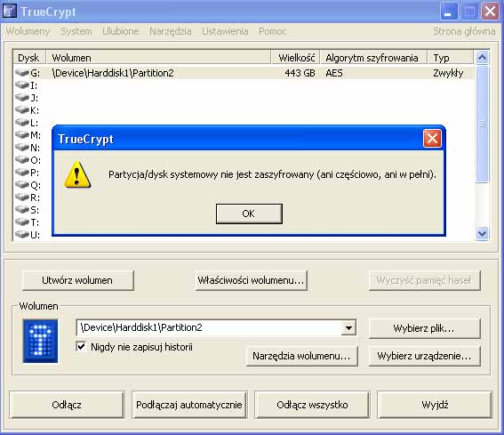Open Właściwości wolumenu button
504x435 pixels.
tap(251, 280)
